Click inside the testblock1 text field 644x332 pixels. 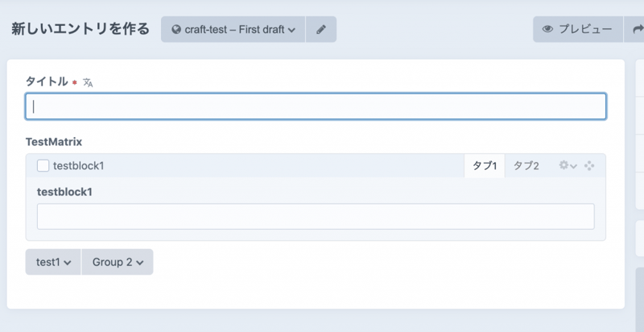316,216
